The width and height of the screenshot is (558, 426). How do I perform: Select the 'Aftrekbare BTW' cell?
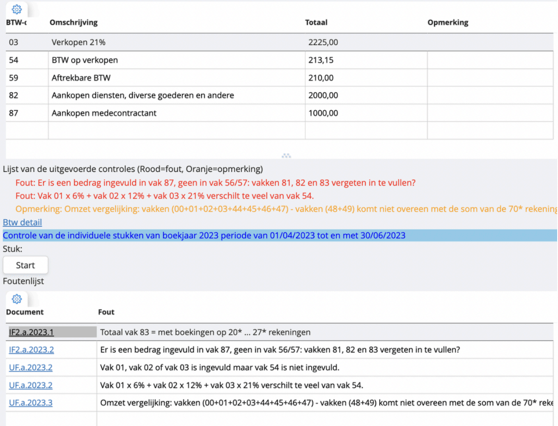click(177, 78)
